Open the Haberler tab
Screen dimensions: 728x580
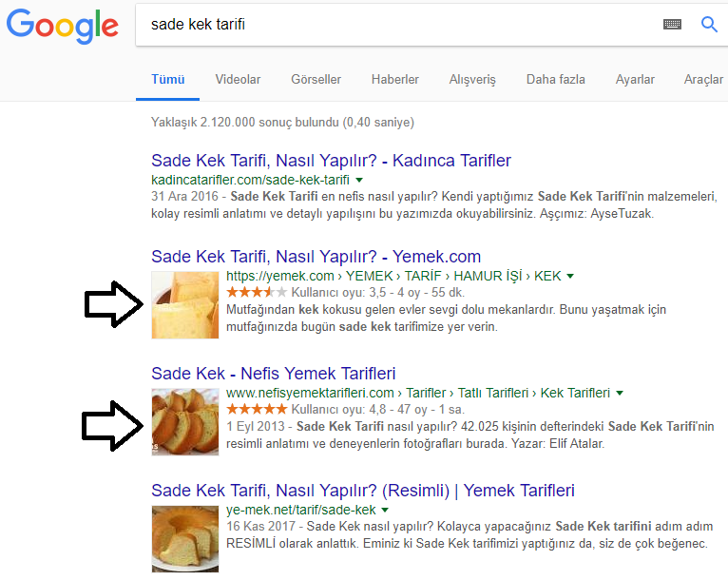tap(394, 80)
